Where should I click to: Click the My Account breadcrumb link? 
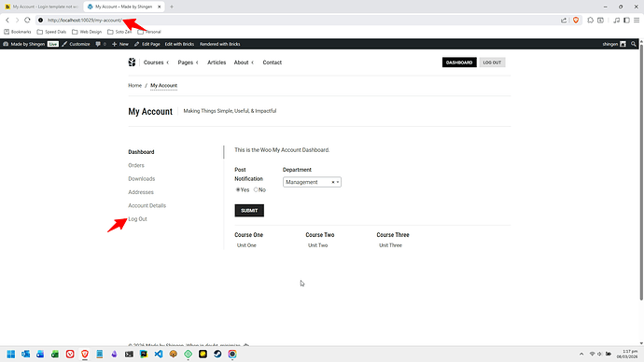(163, 86)
